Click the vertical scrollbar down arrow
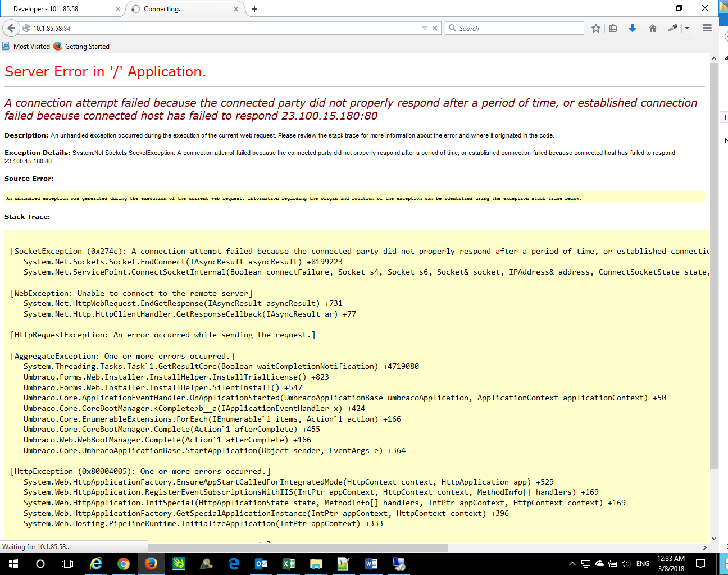This screenshot has width=728, height=575. [714, 538]
